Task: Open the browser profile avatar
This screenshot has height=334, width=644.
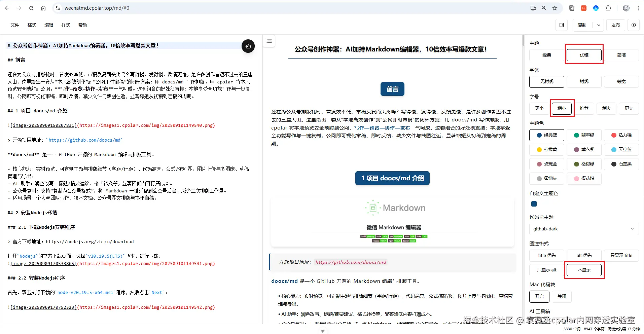Action: click(x=626, y=8)
